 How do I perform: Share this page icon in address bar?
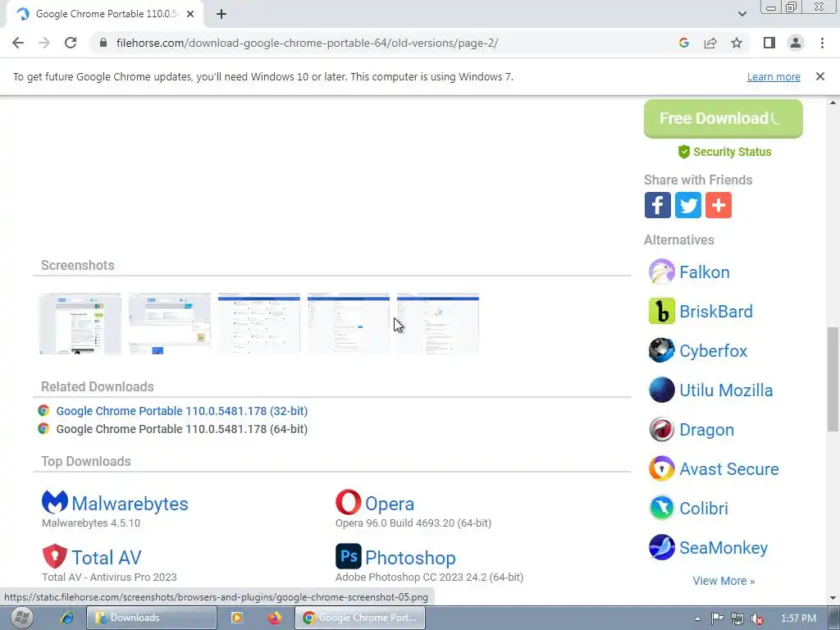click(x=710, y=43)
